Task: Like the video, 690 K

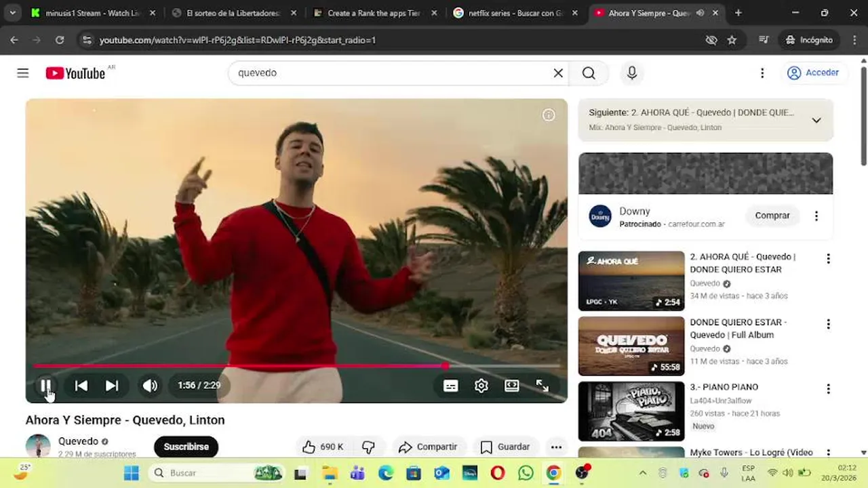Action: [323, 447]
